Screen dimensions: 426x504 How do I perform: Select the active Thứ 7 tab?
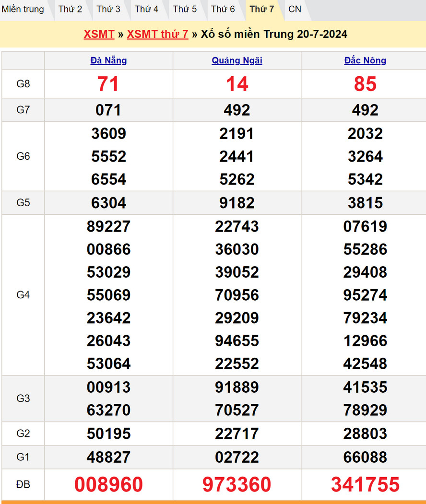tap(262, 9)
